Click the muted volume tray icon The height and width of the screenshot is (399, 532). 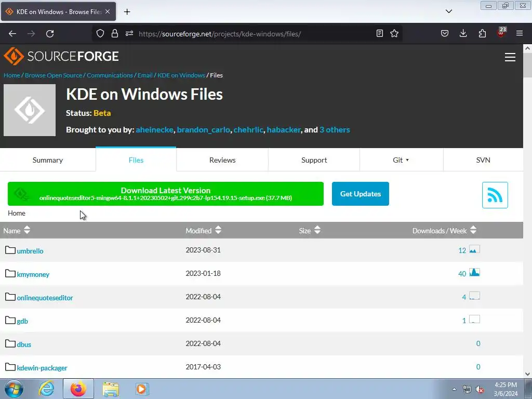[x=480, y=390]
